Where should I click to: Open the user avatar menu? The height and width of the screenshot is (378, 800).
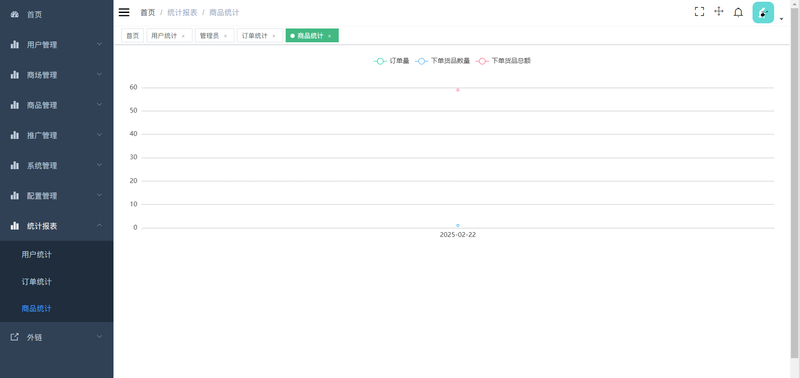coord(763,13)
